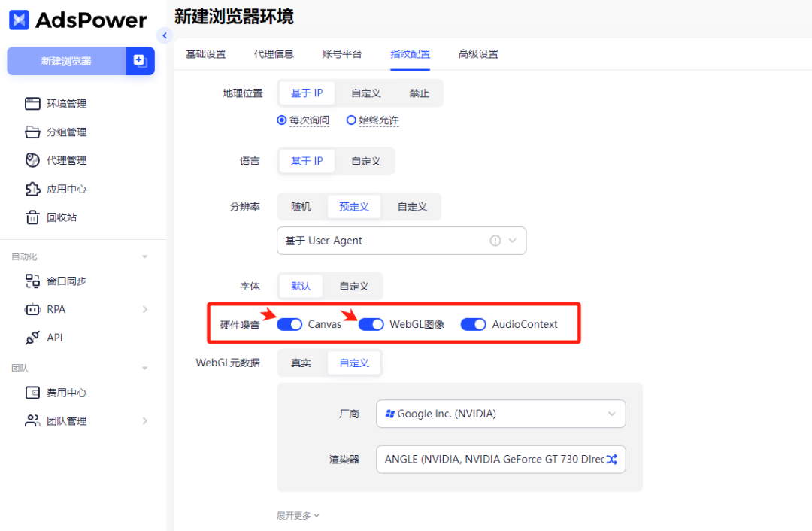Switch to the 代理信息 tab
This screenshot has width=812, height=531.
[274, 54]
